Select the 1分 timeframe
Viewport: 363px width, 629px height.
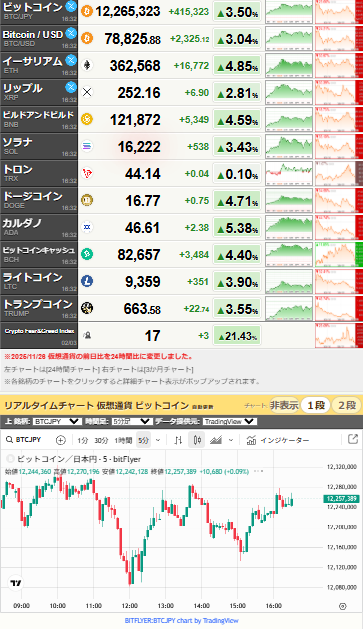[83, 440]
